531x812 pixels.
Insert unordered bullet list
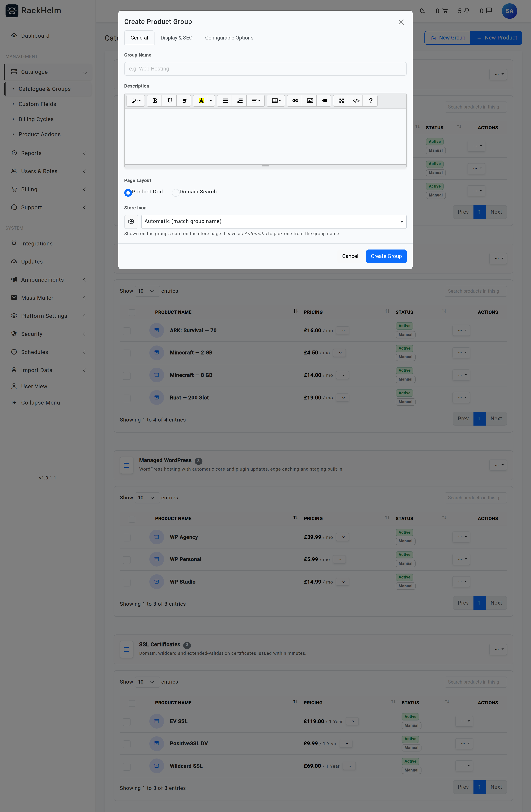coord(225,101)
